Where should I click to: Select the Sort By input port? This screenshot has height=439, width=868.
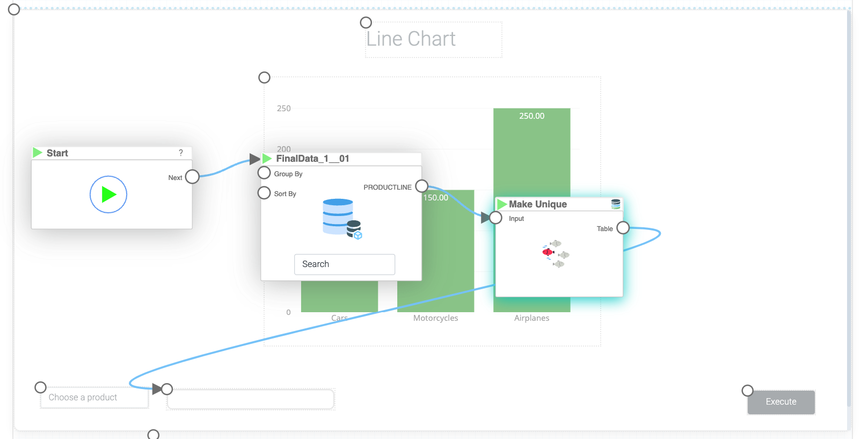pos(264,193)
